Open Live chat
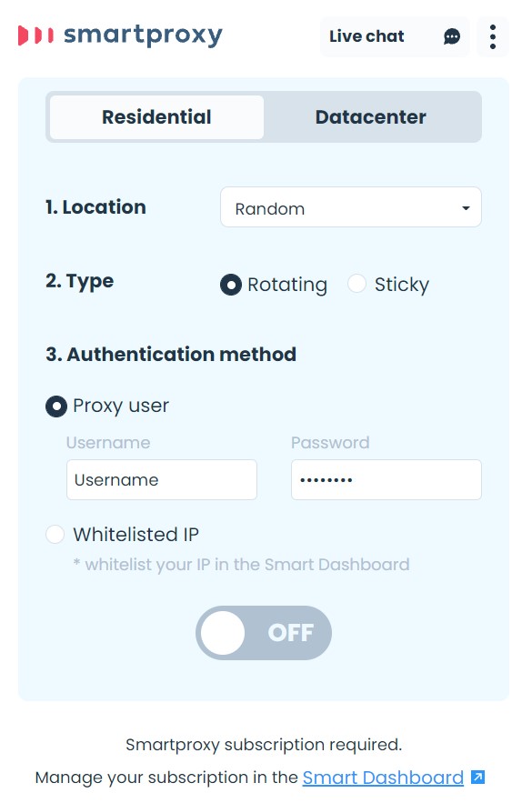Viewport: 532px width, 803px height. tap(366, 36)
